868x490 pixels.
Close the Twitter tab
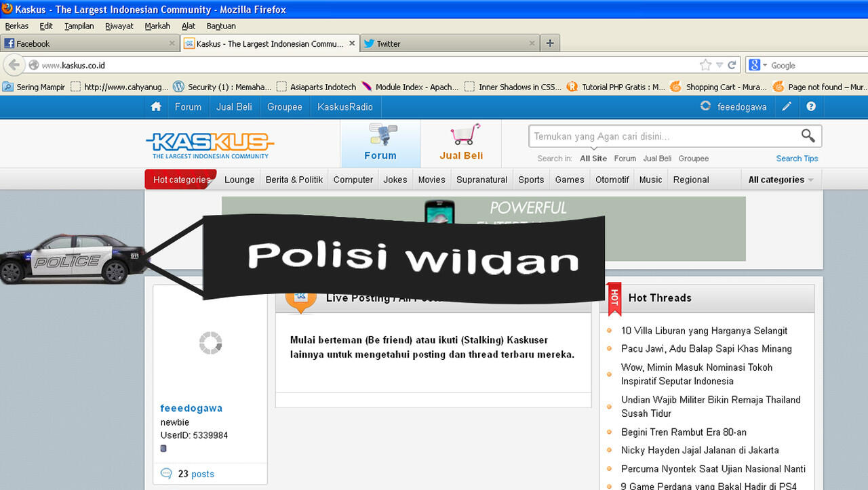(x=533, y=43)
